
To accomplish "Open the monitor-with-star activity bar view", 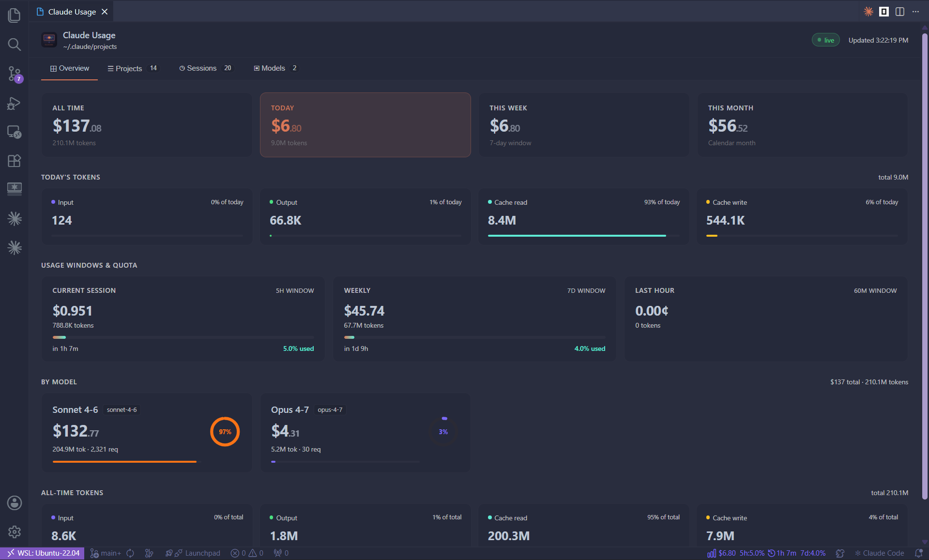I will (x=15, y=189).
